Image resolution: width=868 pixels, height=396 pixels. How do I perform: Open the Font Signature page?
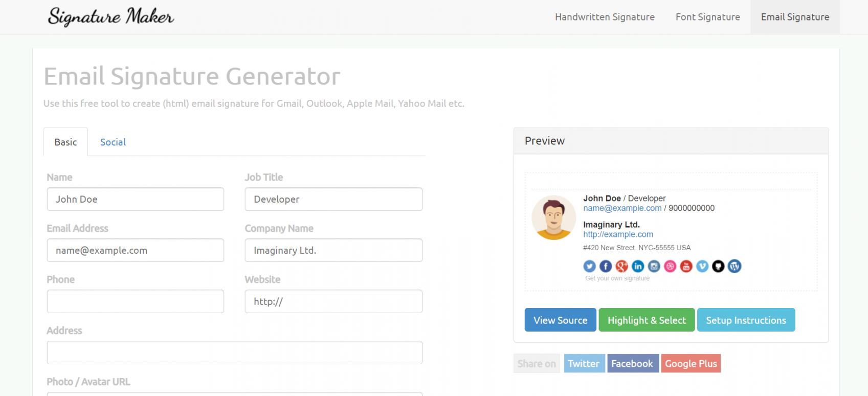tap(707, 17)
